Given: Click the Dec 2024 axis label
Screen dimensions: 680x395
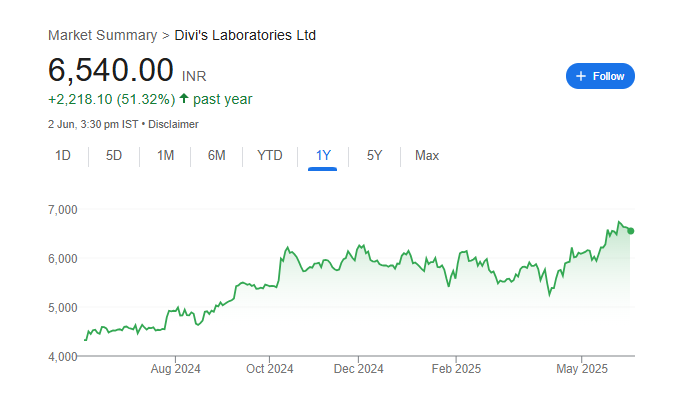Looking at the screenshot, I should point(359,369).
